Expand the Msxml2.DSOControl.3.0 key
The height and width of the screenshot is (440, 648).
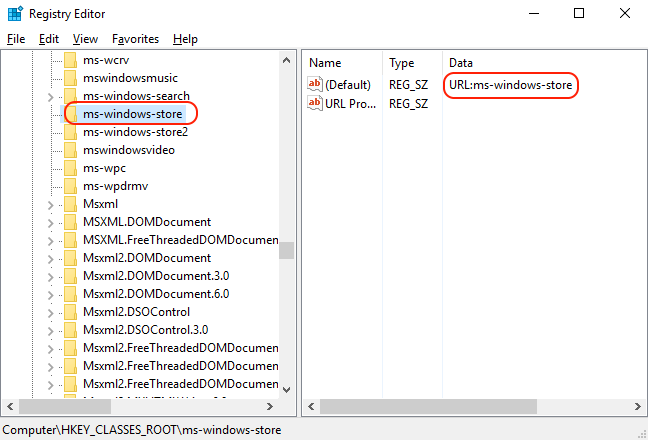(x=50, y=331)
